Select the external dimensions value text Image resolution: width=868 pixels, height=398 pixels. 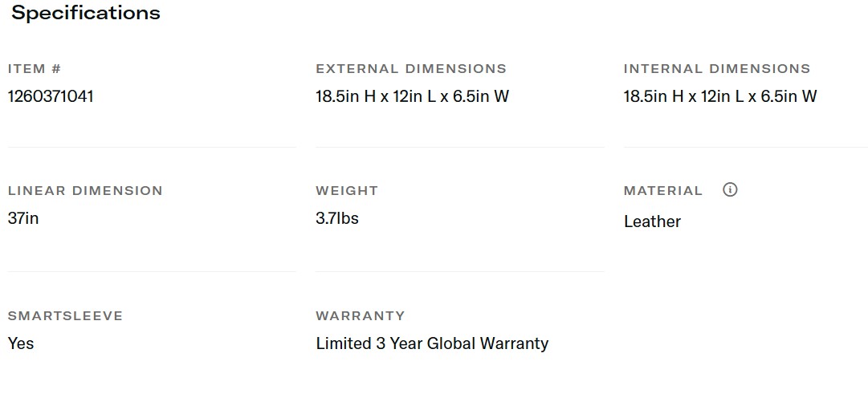pos(412,96)
